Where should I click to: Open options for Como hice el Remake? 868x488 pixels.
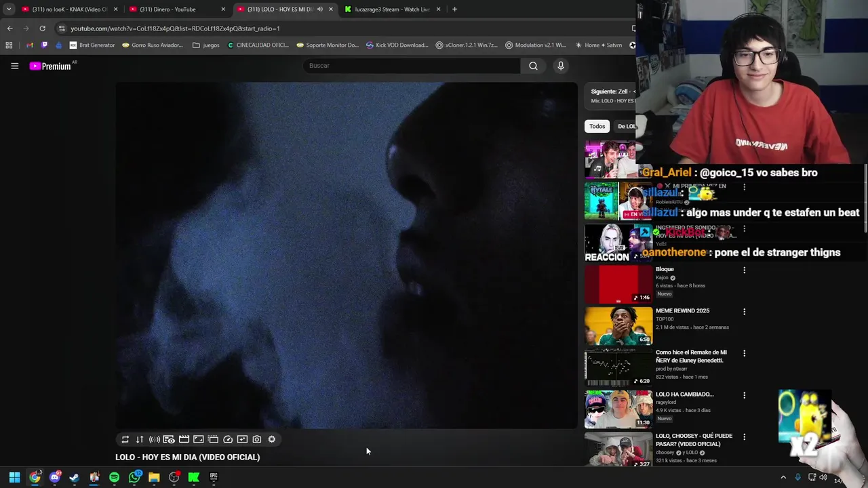coord(744,353)
